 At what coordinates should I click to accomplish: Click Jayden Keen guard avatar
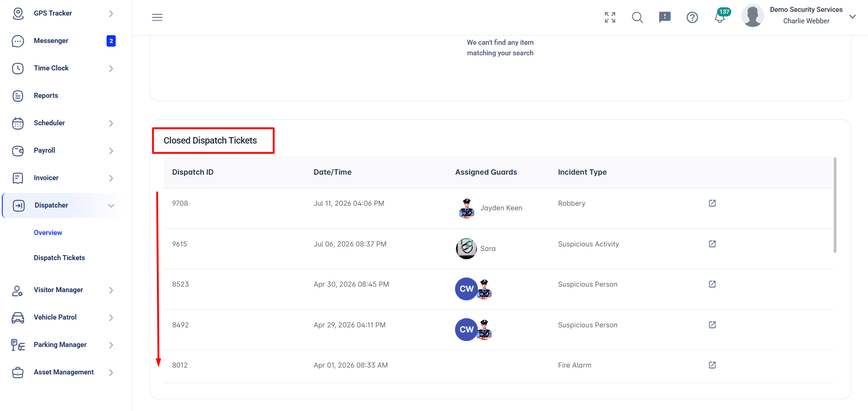[466, 208]
